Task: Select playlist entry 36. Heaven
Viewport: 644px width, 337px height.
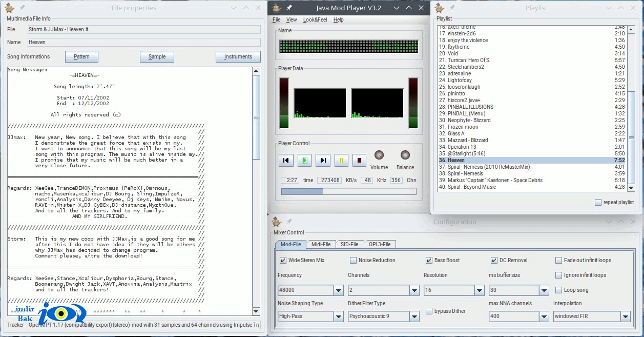Action: 532,160
